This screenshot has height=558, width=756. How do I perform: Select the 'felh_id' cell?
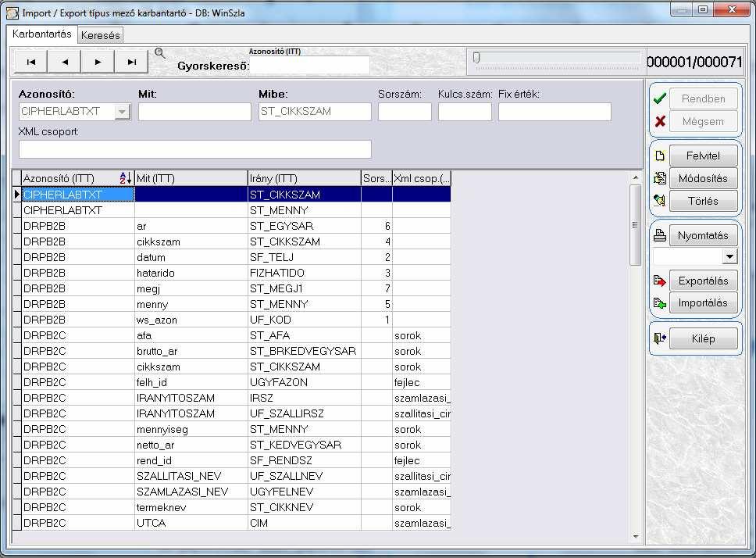point(191,382)
